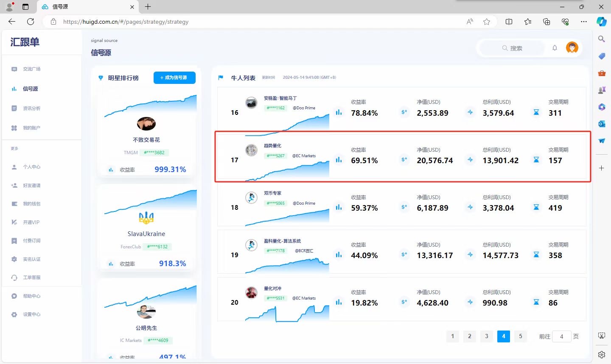Open 交流广场 in the sidebar
Image resolution: width=611 pixels, height=364 pixels.
(x=31, y=69)
